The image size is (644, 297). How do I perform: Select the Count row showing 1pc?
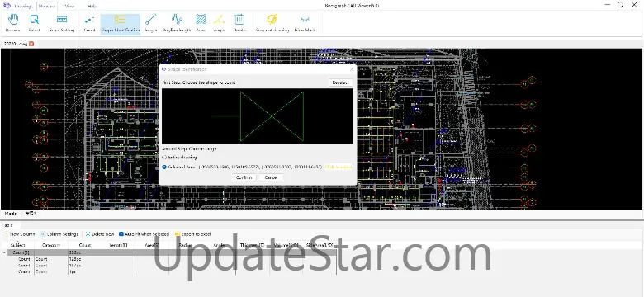(x=168, y=271)
